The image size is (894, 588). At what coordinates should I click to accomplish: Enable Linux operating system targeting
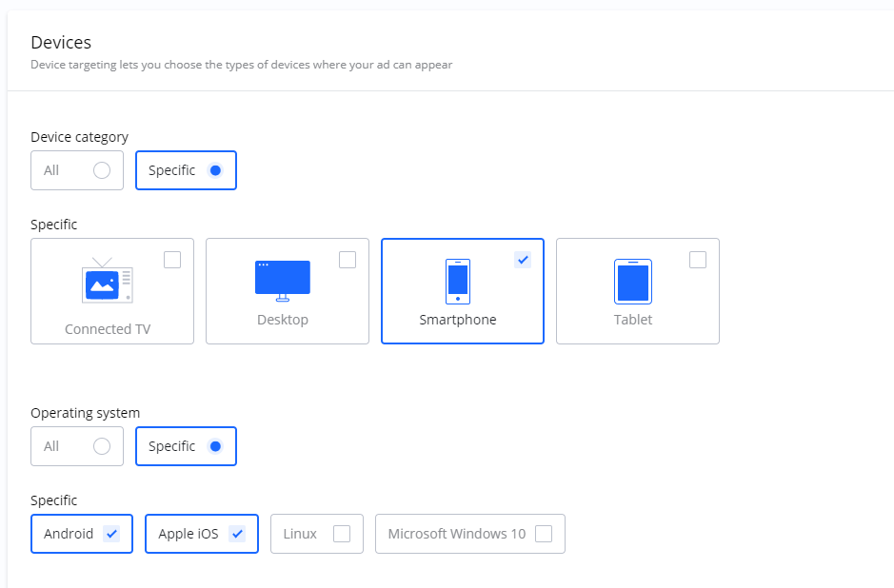pyautogui.click(x=342, y=534)
